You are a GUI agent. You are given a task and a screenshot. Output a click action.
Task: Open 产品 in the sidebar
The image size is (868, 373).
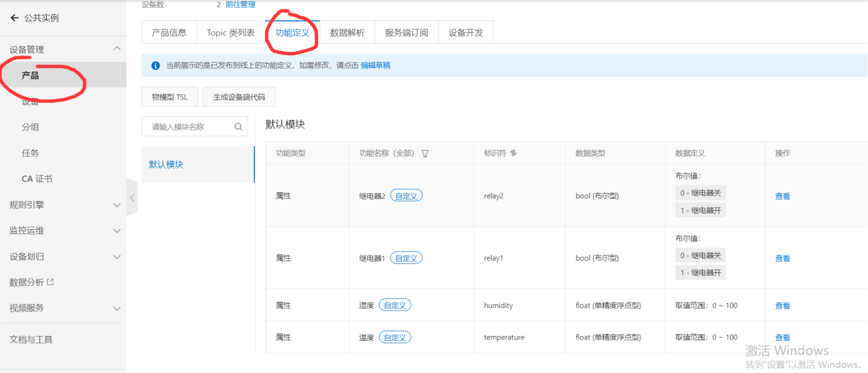(x=63, y=75)
